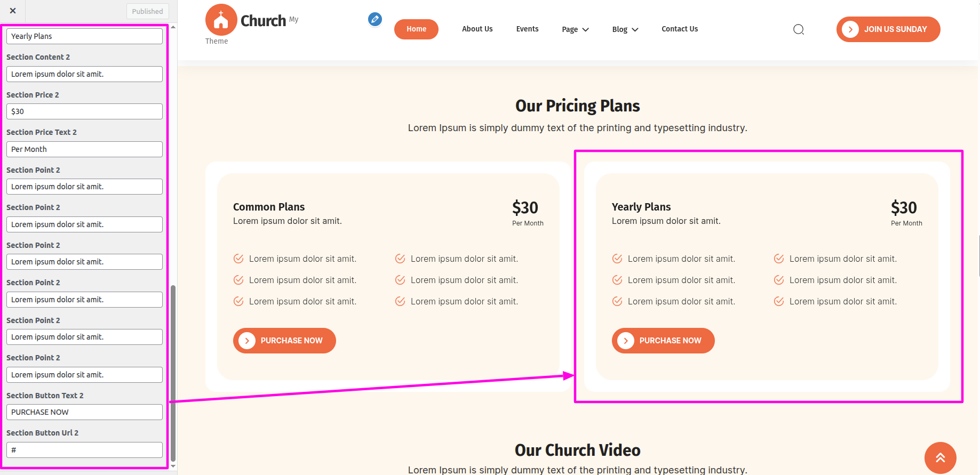This screenshot has height=475, width=980.
Task: Close the customizer panel
Action: pyautogui.click(x=13, y=11)
